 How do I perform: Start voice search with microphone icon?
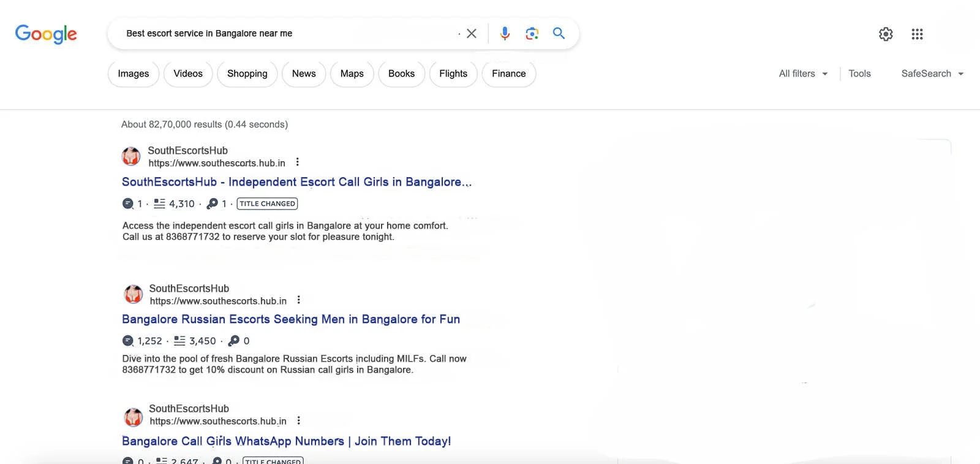pos(505,34)
